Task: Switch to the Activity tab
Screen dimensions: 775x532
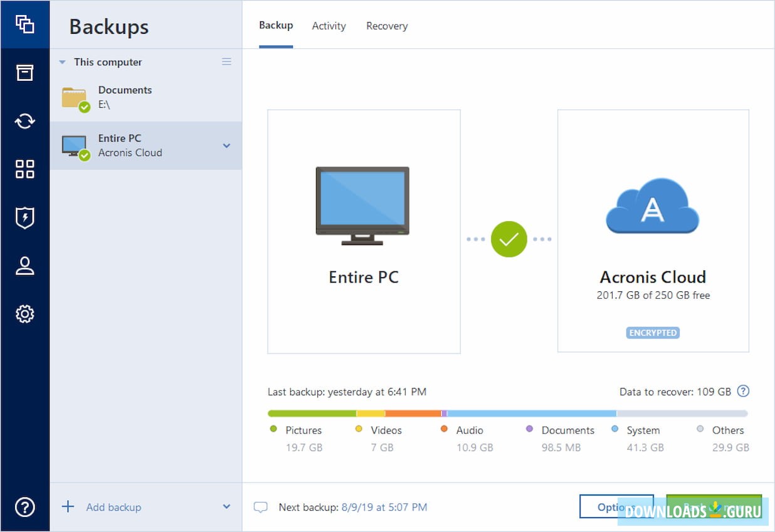Action: tap(329, 26)
